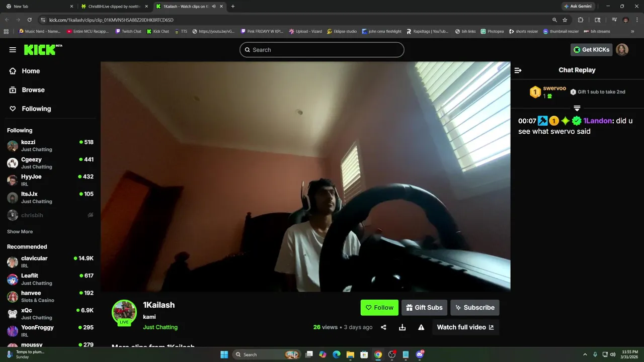Open the taskbar clock and date

[630, 354]
